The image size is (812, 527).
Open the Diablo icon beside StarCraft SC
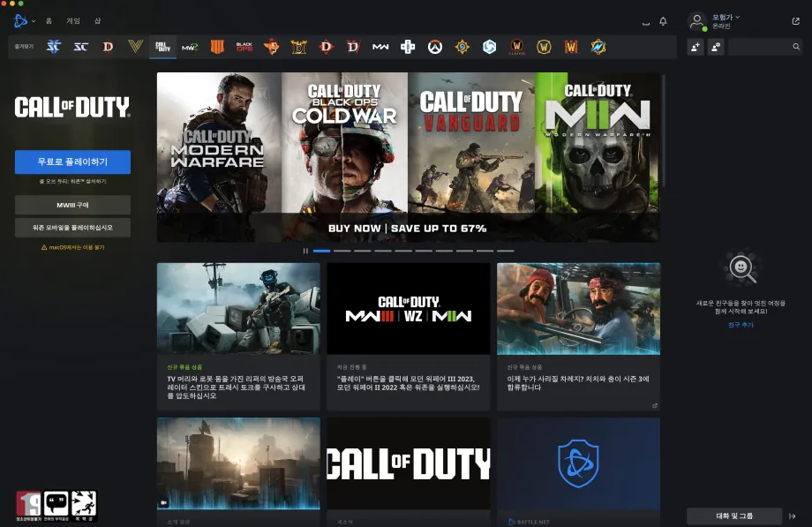point(108,47)
